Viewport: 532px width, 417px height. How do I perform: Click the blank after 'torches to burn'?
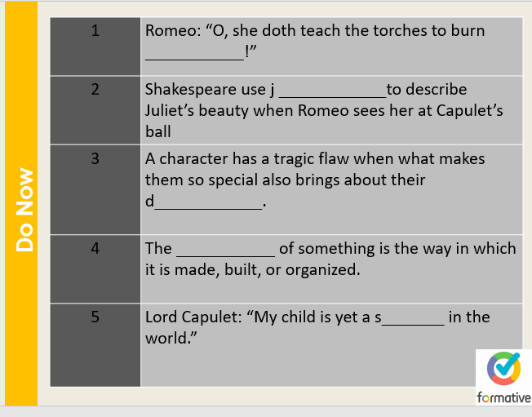[x=194, y=54]
